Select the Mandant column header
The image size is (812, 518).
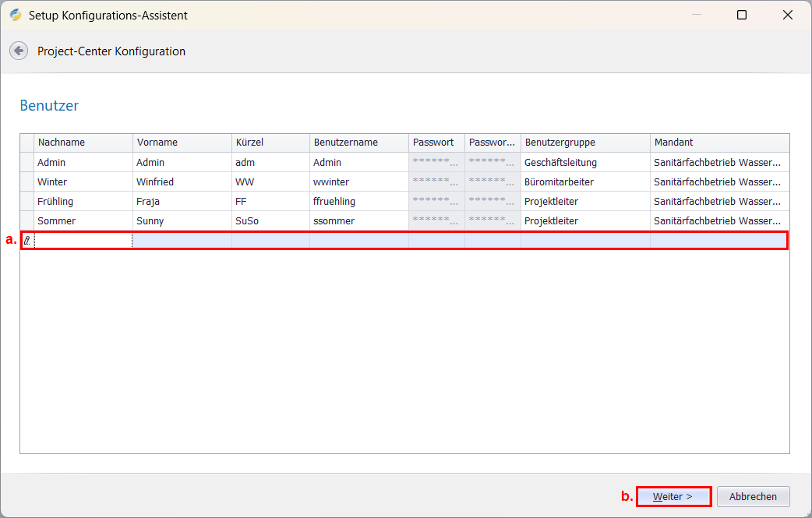[718, 143]
